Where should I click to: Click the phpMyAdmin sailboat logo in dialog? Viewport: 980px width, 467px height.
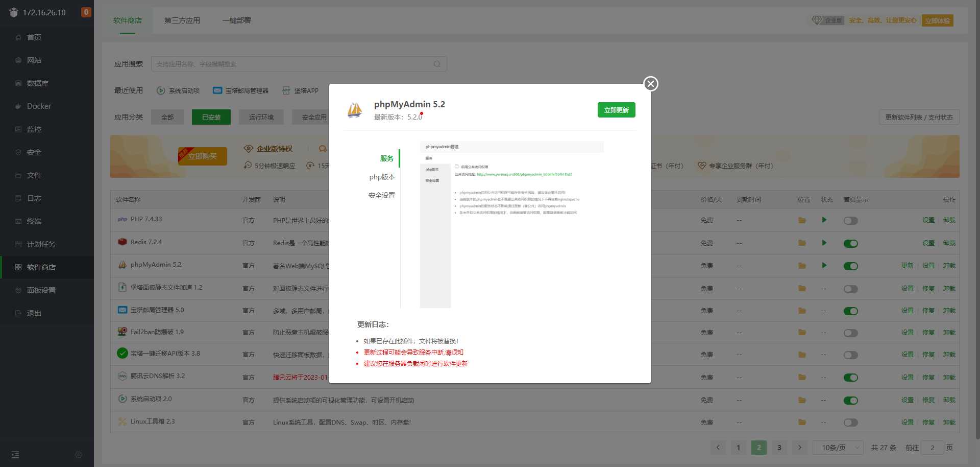pos(355,110)
